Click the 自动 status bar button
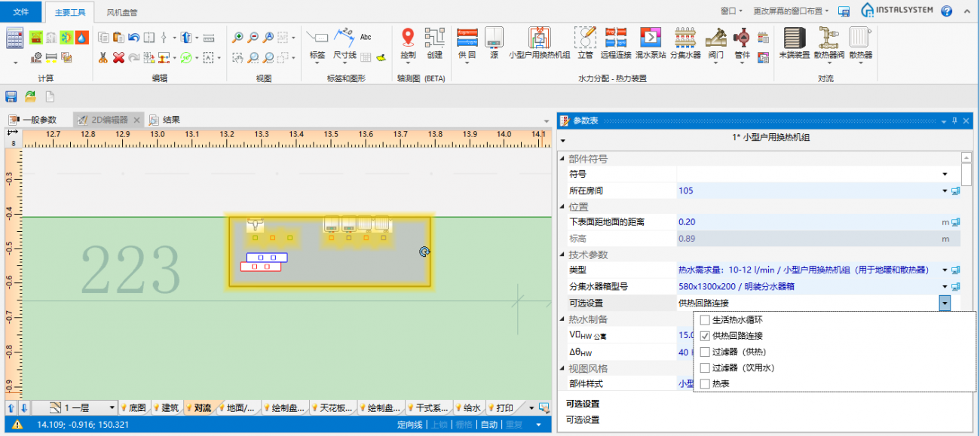Screen dimensions: 980x436 488,425
